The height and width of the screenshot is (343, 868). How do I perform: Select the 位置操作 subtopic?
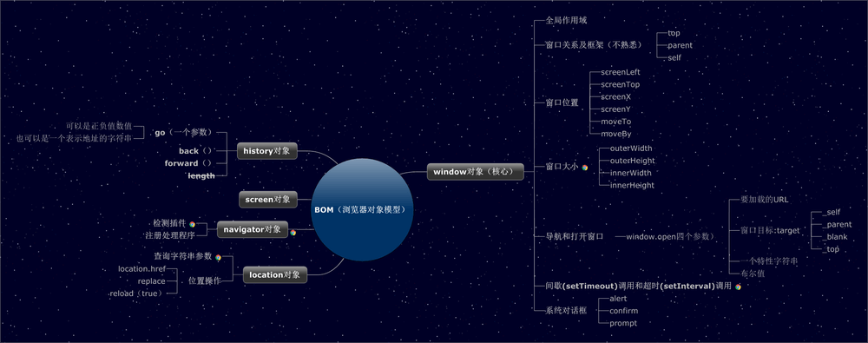205,280
